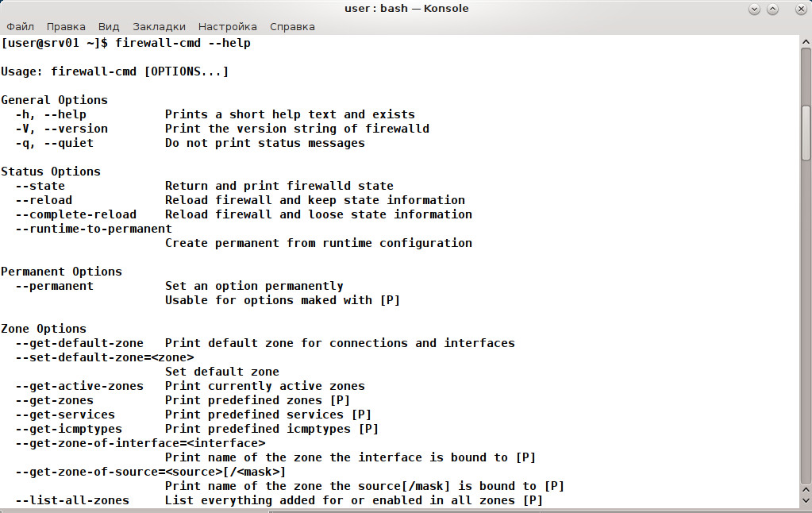
Task: Open the Закладки menu
Action: pos(159,27)
